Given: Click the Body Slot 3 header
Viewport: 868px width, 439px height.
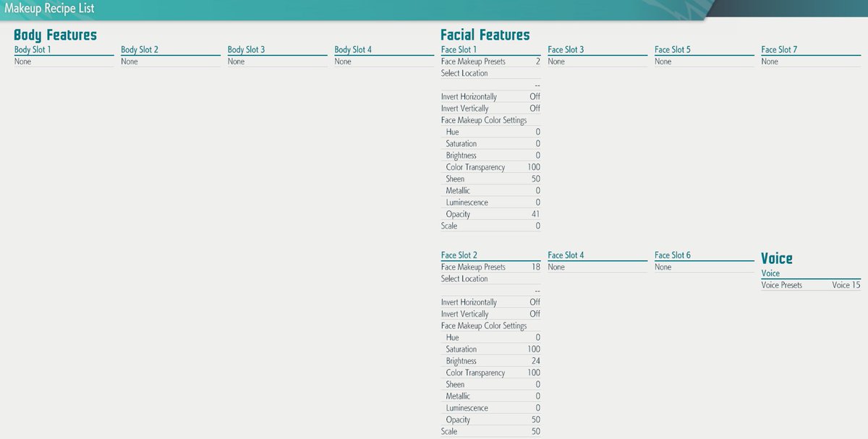Looking at the screenshot, I should tap(246, 50).
